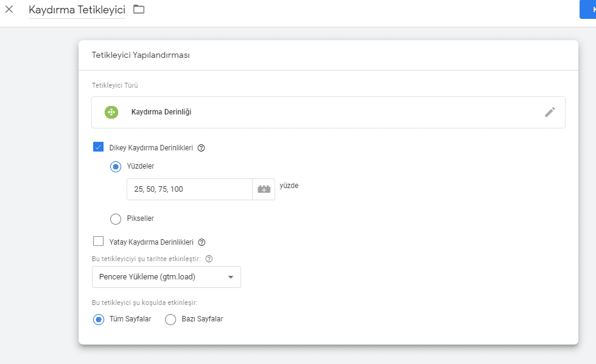This screenshot has width=596, height=364.
Task: Open the Pencere Yükleme (gtm.load) dropdown
Action: pos(166,277)
